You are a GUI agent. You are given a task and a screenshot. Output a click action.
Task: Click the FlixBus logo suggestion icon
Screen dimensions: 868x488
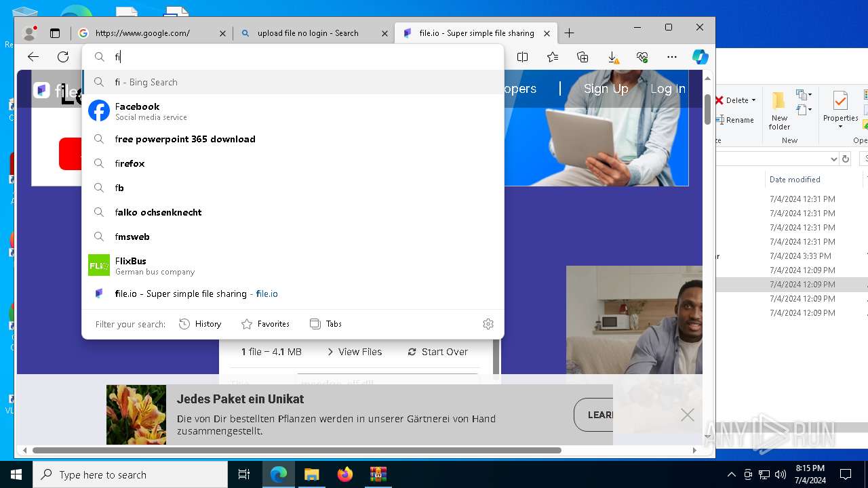point(99,265)
